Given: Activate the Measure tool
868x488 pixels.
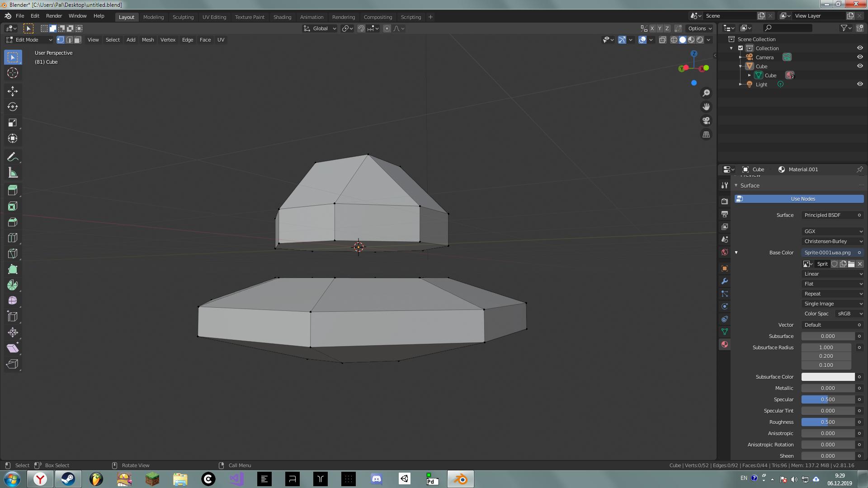Looking at the screenshot, I should pyautogui.click(x=13, y=172).
